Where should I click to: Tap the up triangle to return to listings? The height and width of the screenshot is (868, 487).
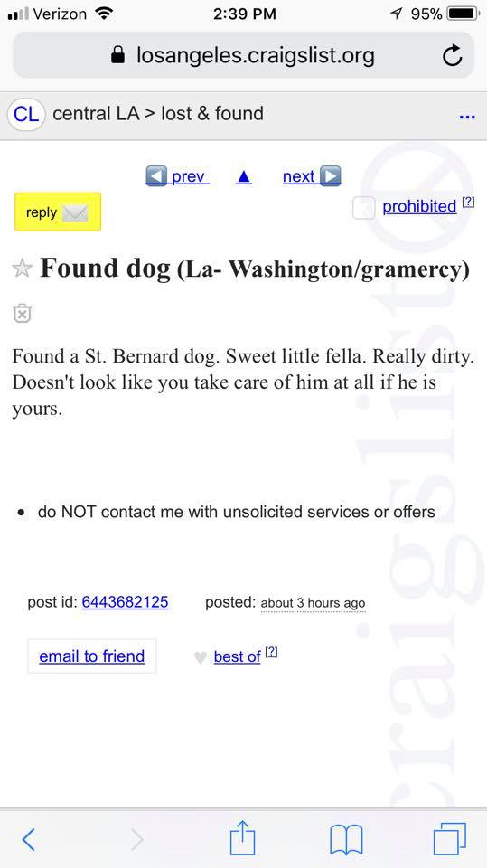tap(244, 176)
